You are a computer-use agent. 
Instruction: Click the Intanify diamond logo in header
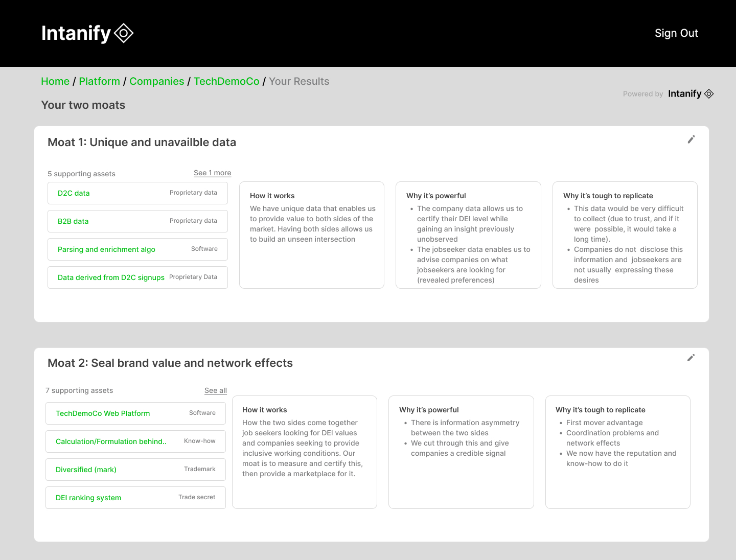(x=124, y=33)
